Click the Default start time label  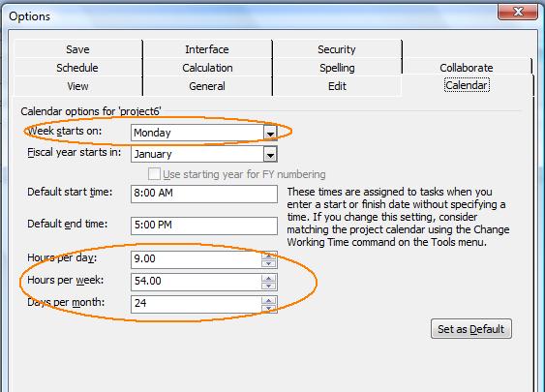(70, 192)
